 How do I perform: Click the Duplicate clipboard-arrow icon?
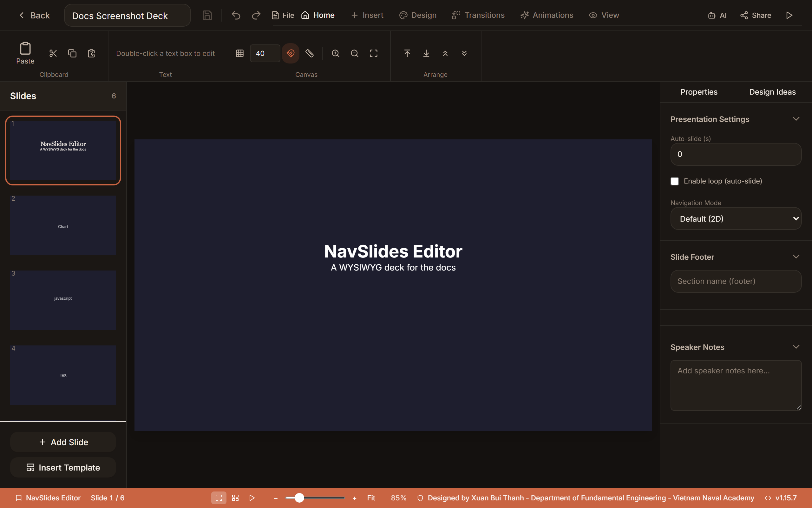point(91,53)
